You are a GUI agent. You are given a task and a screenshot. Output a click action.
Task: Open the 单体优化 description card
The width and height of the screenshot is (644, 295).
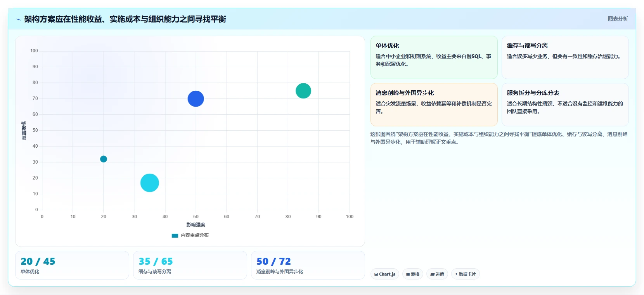pyautogui.click(x=434, y=57)
